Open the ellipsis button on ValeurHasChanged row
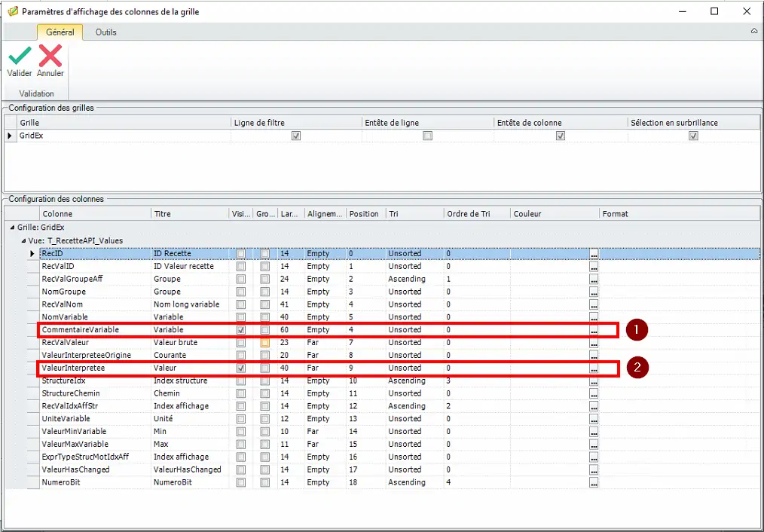This screenshot has width=764, height=532. point(594,469)
